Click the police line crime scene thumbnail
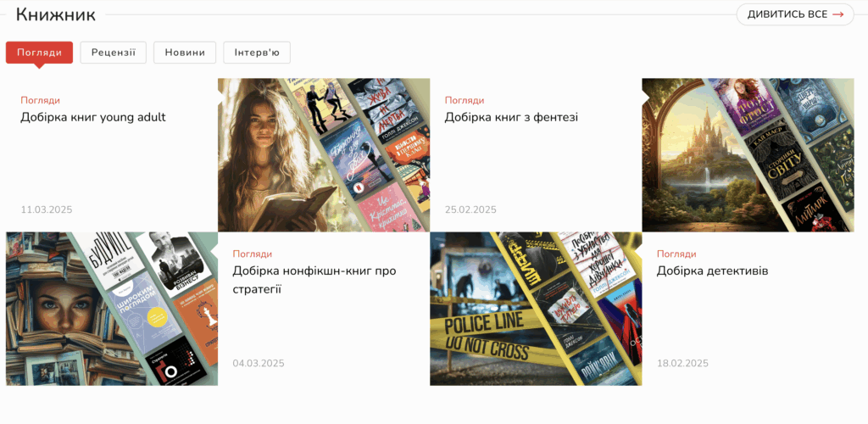This screenshot has height=424, width=868. click(x=536, y=309)
